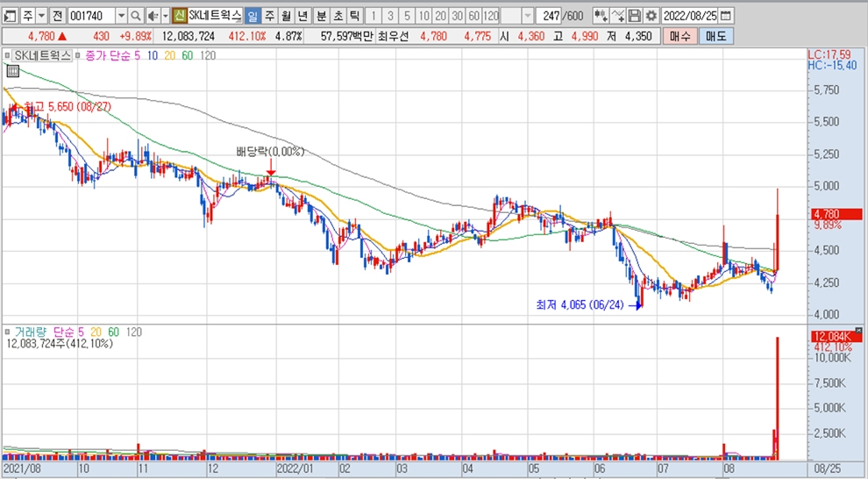The width and height of the screenshot is (868, 479).
Task: Select the minute (분) chart tab
Action: pyautogui.click(x=320, y=16)
